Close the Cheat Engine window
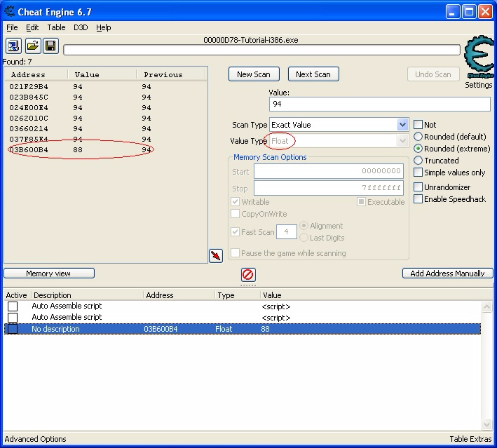The width and height of the screenshot is (497, 448). [x=485, y=12]
